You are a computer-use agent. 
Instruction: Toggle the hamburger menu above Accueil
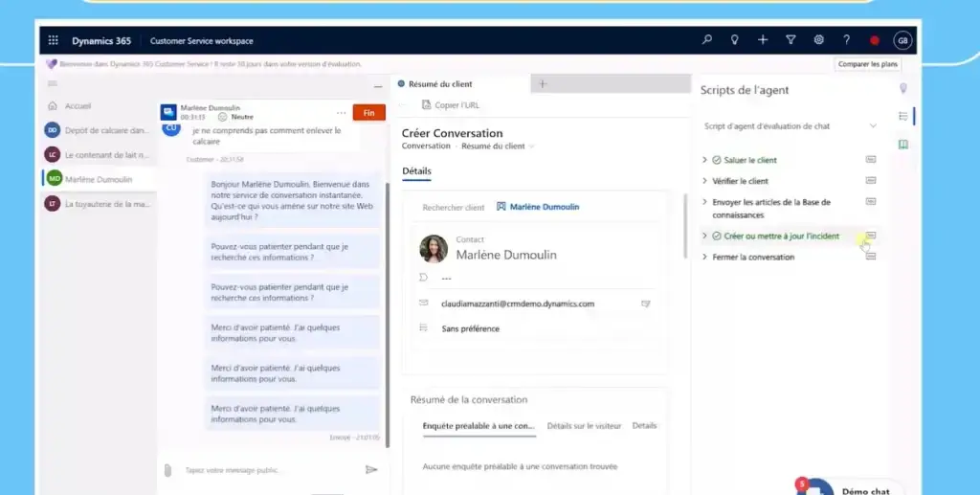pyautogui.click(x=53, y=83)
